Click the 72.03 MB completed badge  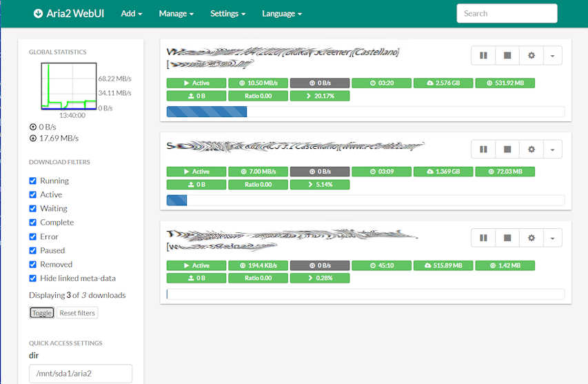505,172
